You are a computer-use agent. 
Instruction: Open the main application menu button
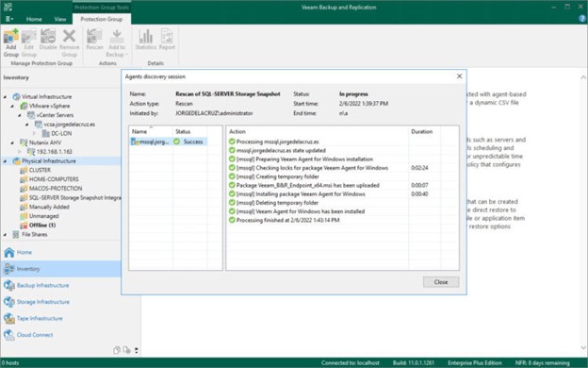tap(9, 19)
